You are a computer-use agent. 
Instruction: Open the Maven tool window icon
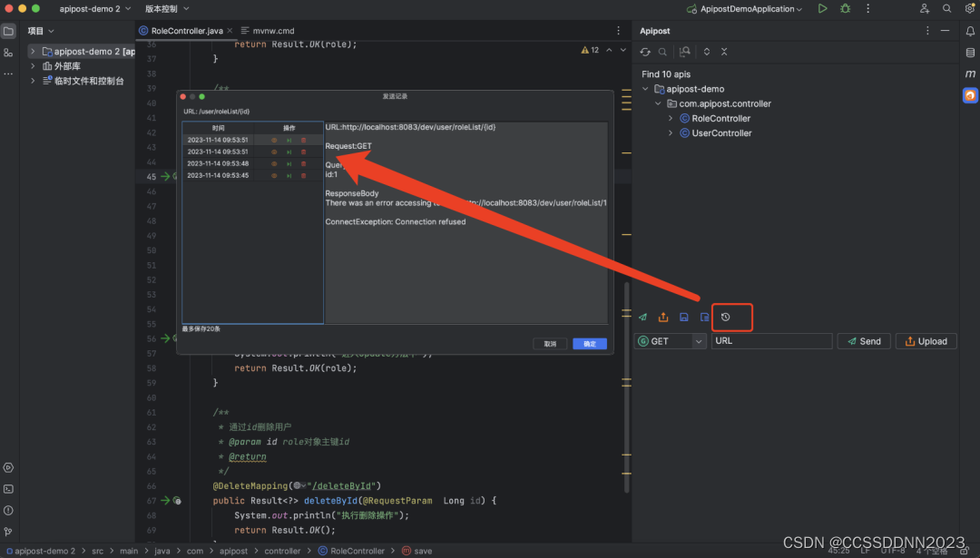[970, 73]
